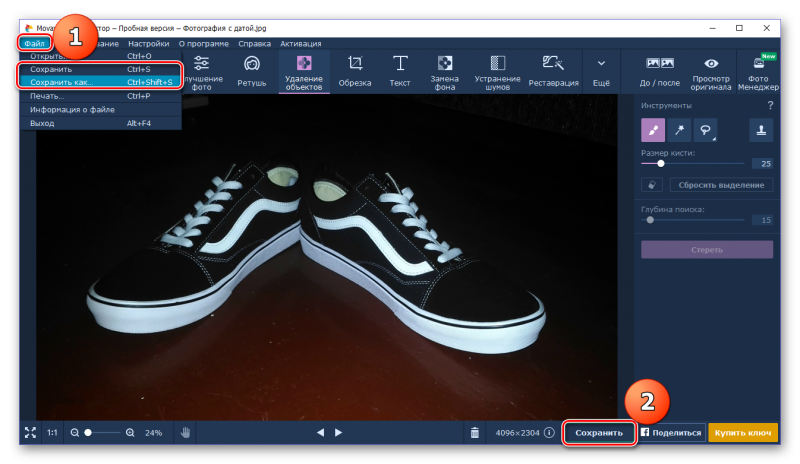Click Сбросить выделение button
The image size is (800, 464).
(721, 185)
